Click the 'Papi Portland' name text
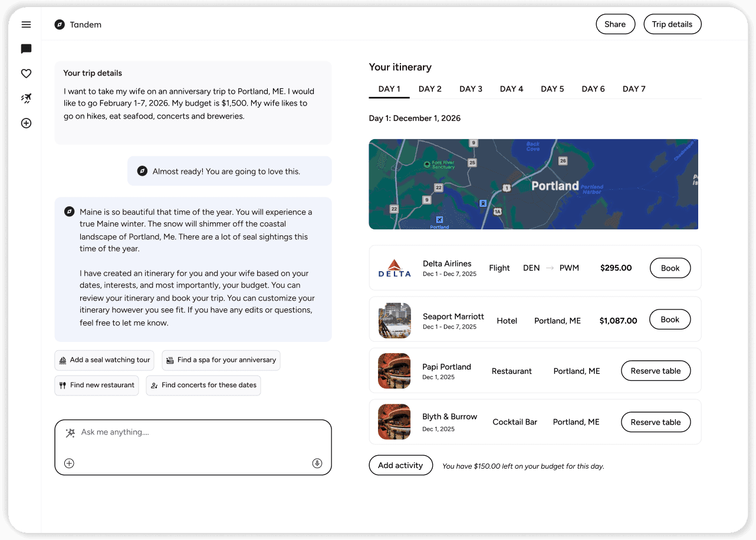Viewport: 756px width, 540px height. [x=446, y=367]
